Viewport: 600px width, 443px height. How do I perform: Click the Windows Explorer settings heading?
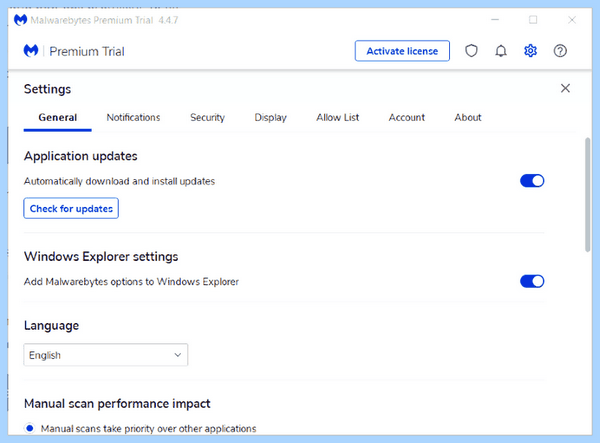pos(101,256)
